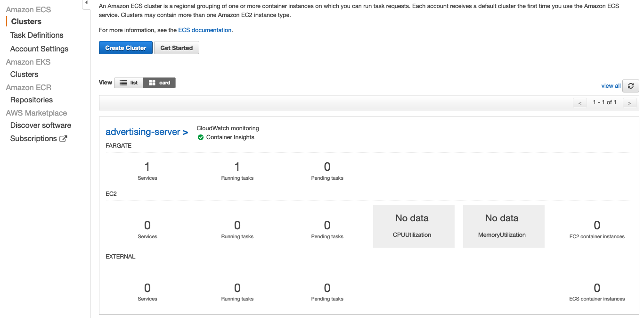The height and width of the screenshot is (318, 644).
Task: Click the EXTERNAL section label
Action: pyautogui.click(x=121, y=257)
